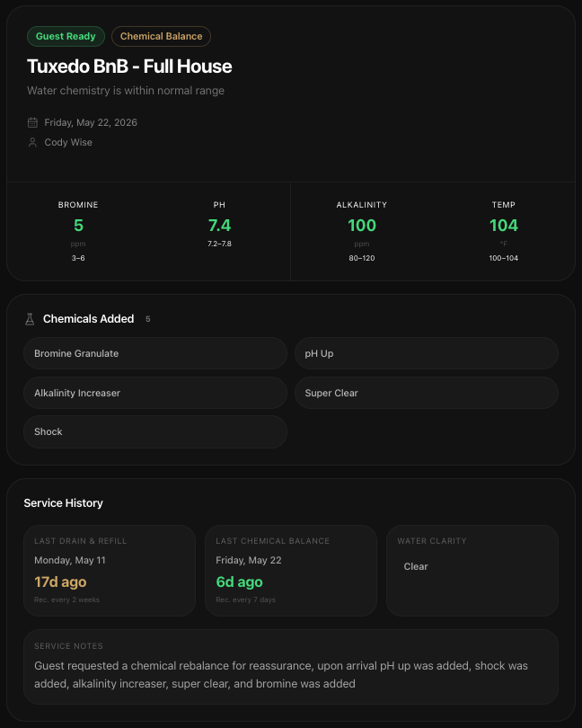Screen dimensions: 582x728
Task: Click the Alkalinity reading 100
Action: tap(362, 226)
